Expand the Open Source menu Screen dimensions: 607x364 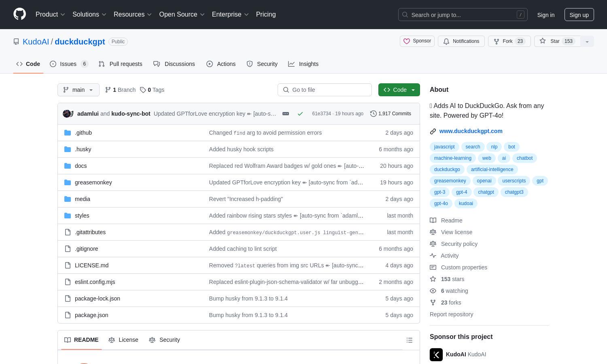coord(182,15)
